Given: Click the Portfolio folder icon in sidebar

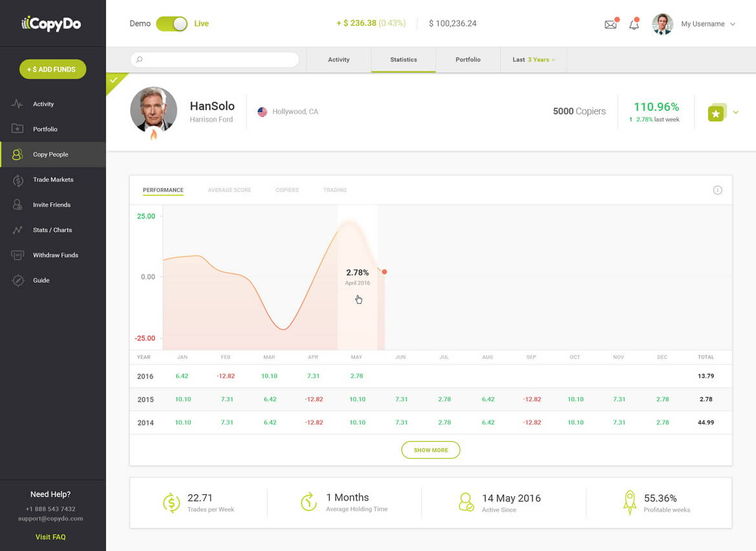Looking at the screenshot, I should click(17, 129).
